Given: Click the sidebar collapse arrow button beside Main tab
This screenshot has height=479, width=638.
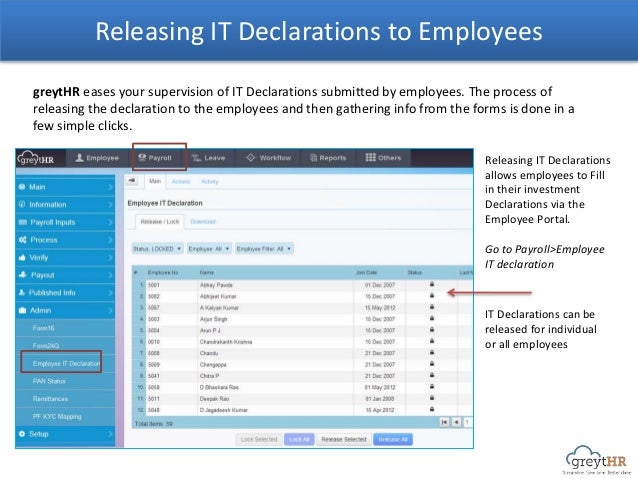Looking at the screenshot, I should [x=132, y=181].
